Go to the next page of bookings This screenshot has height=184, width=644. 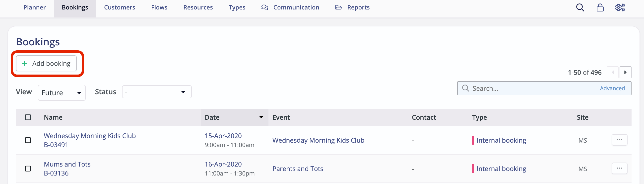[626, 72]
